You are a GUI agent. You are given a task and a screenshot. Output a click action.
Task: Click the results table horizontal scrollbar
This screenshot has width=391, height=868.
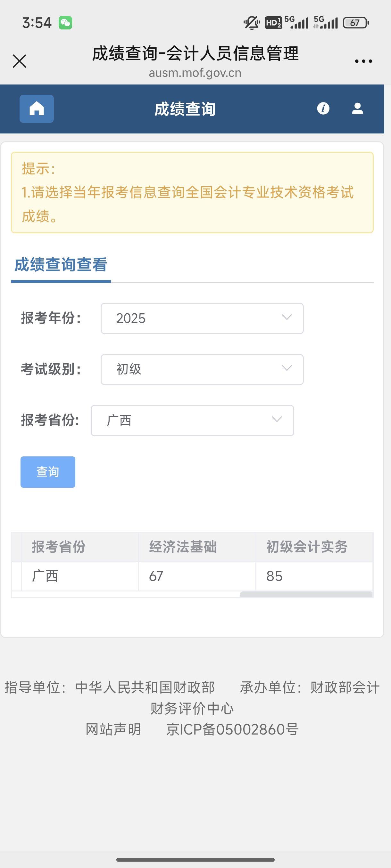point(306,594)
